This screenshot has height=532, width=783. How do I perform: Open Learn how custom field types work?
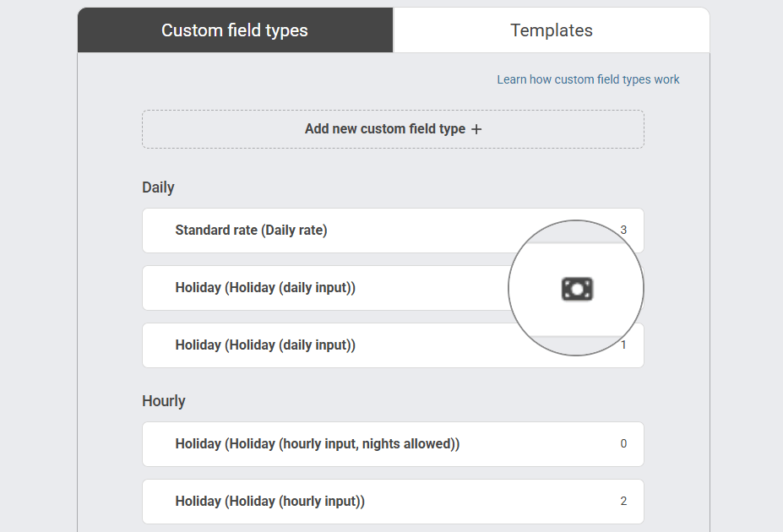pos(588,79)
